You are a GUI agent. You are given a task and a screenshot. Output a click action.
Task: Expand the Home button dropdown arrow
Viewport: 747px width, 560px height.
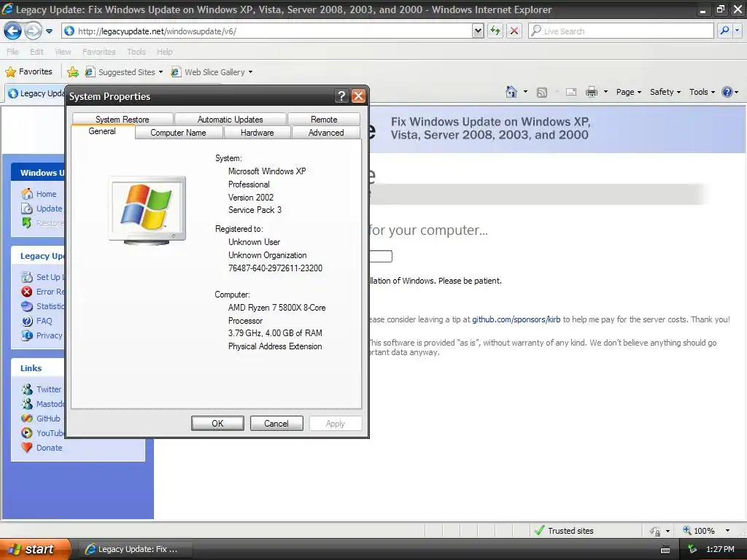525,91
